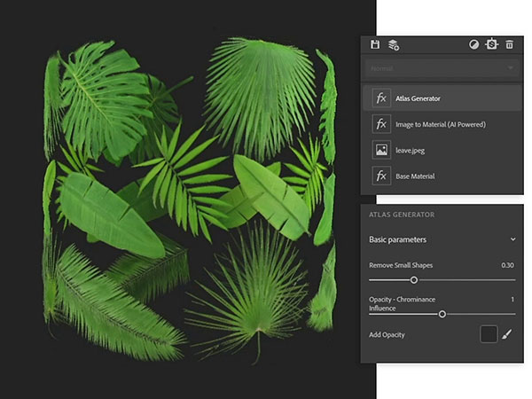This screenshot has width=532, height=399.
Task: Select the Add Opacity paintbrush tool
Action: (x=507, y=334)
